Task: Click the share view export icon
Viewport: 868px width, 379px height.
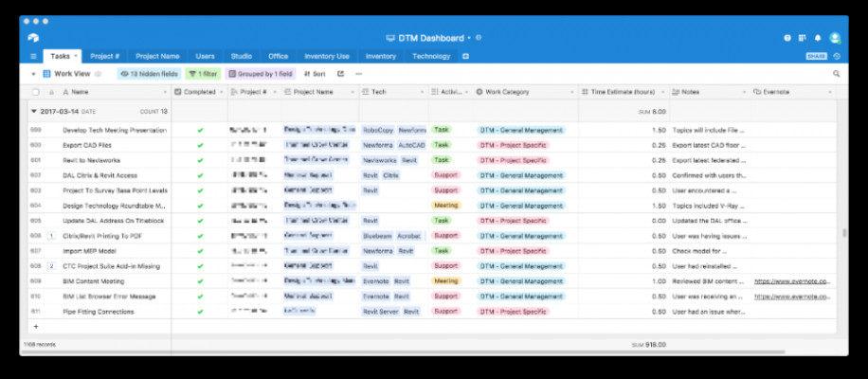Action: (340, 74)
